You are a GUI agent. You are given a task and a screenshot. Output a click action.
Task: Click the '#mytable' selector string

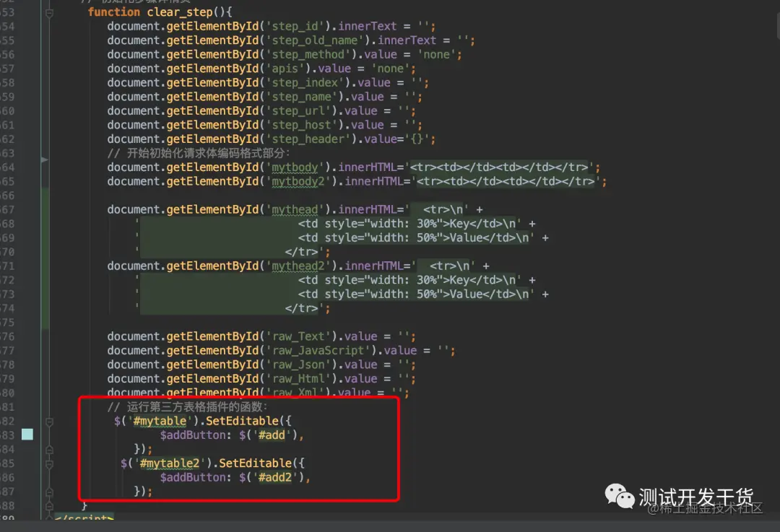click(160, 421)
